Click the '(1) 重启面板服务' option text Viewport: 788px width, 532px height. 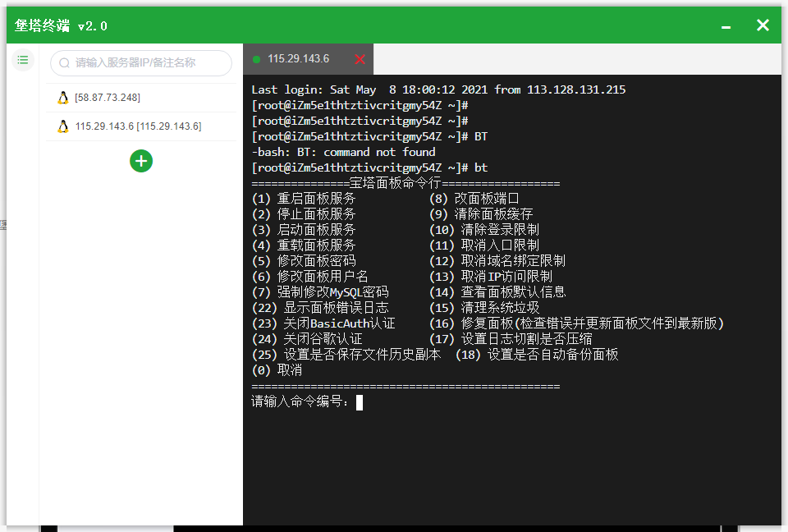(304, 199)
